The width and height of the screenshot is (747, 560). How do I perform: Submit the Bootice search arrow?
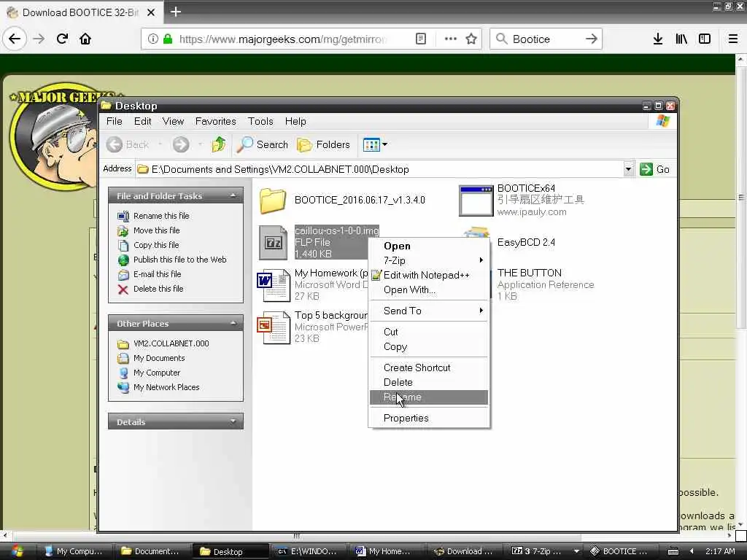(591, 39)
